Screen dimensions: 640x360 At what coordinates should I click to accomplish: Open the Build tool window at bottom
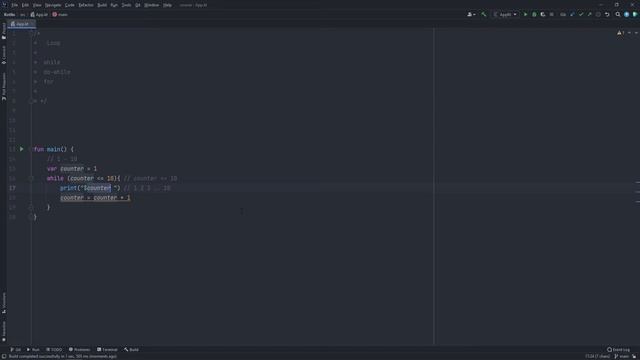(131, 350)
